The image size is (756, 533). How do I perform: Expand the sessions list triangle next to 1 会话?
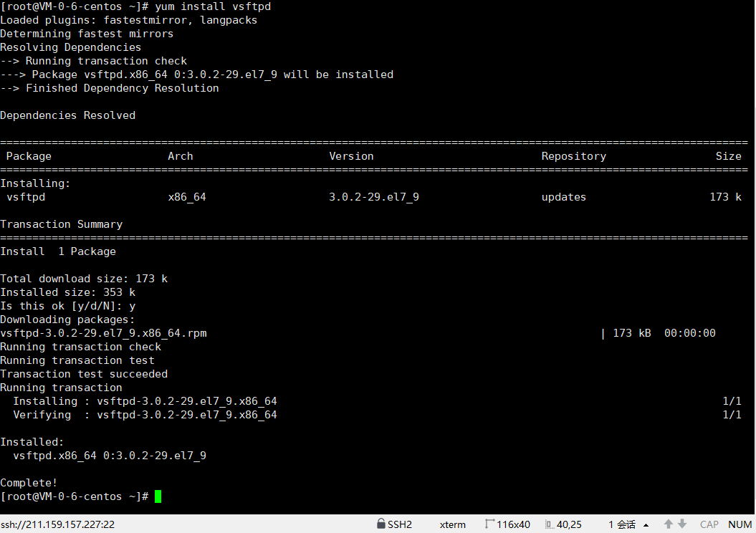point(646,525)
